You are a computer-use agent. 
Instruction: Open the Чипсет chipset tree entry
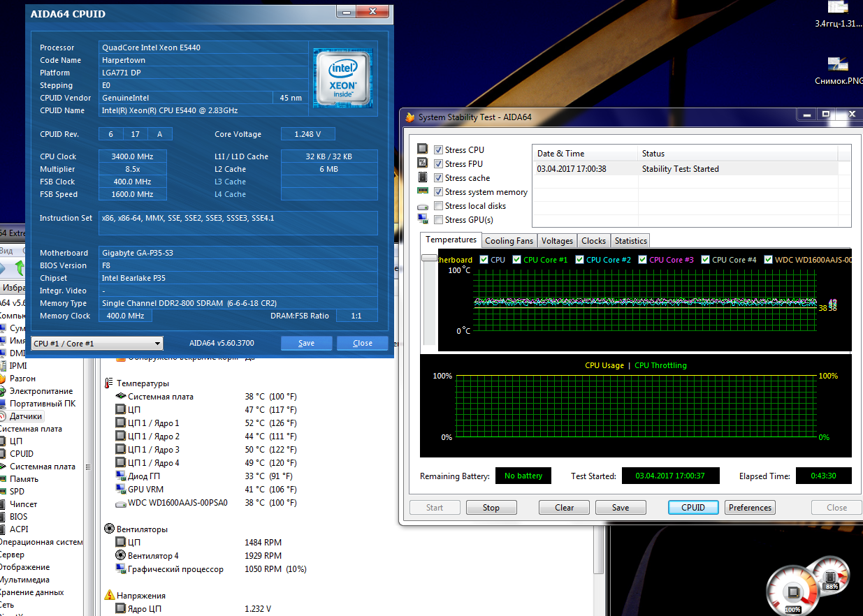pos(23,504)
